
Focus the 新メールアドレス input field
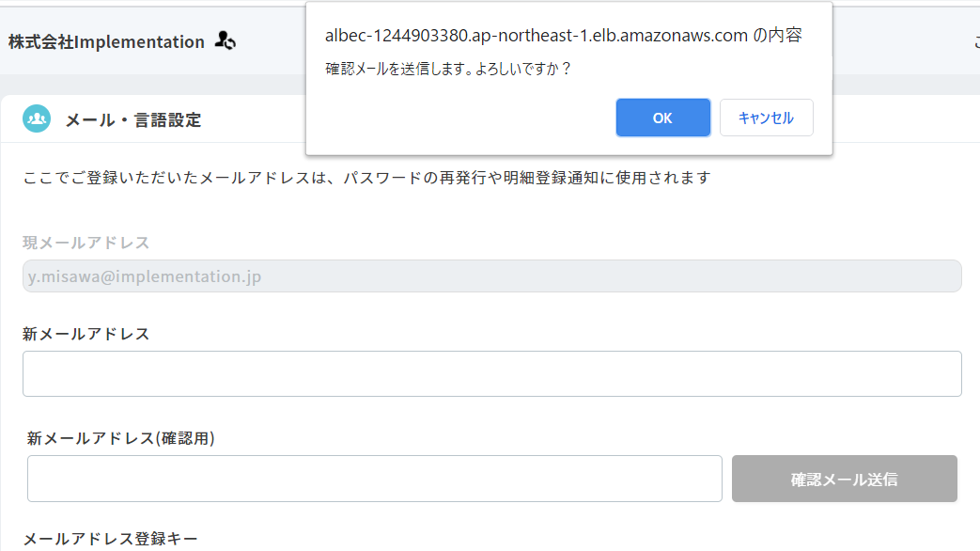491,373
